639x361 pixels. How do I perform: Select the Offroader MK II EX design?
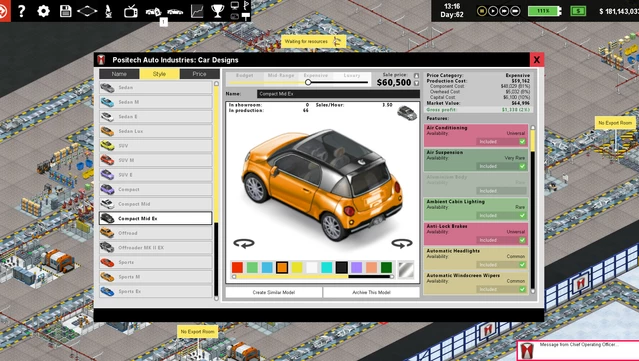tap(156, 248)
